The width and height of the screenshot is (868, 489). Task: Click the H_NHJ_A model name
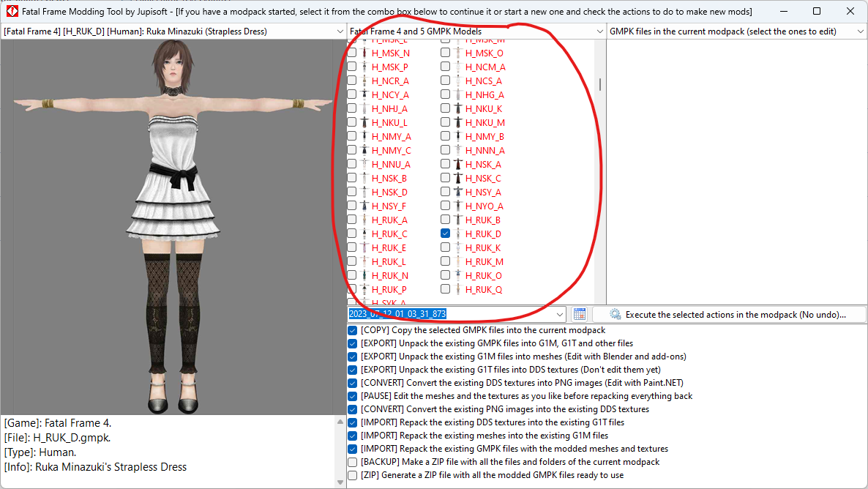[x=389, y=108]
